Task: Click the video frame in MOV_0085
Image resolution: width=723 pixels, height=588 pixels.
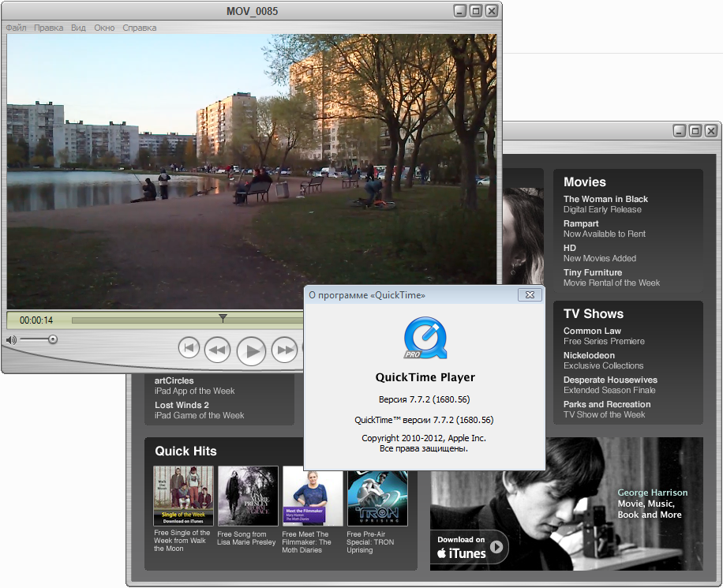Action: 251,171
